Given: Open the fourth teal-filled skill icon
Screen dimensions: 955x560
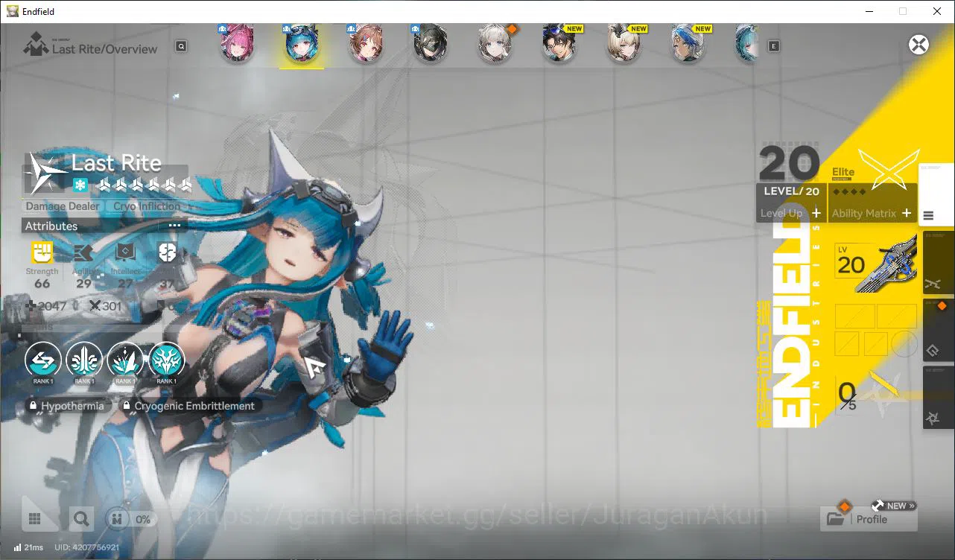Looking at the screenshot, I should click(167, 361).
